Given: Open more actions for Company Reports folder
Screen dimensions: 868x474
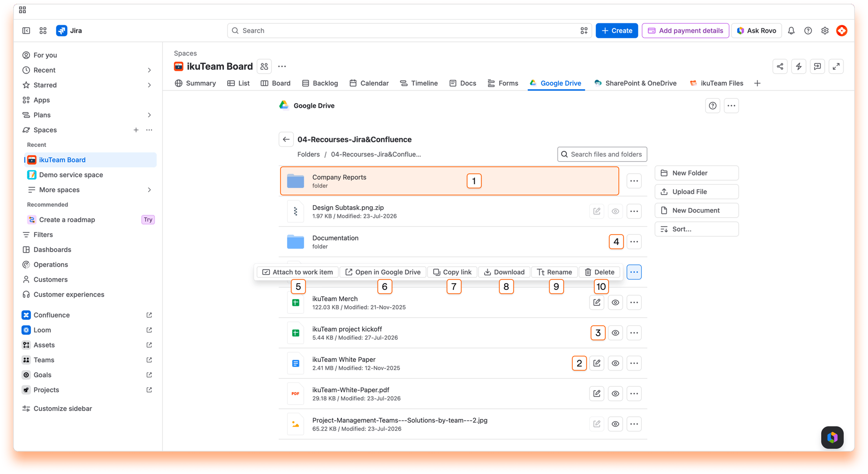Looking at the screenshot, I should point(634,181).
